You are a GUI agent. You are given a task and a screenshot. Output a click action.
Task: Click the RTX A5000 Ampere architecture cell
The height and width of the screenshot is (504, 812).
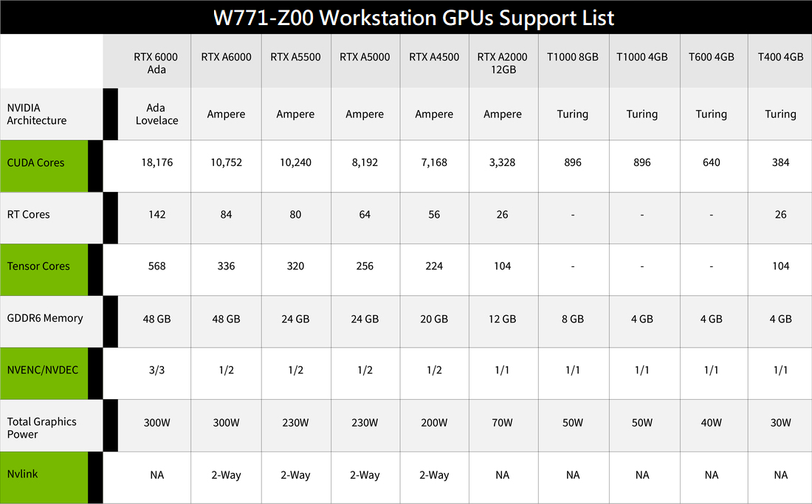point(365,114)
